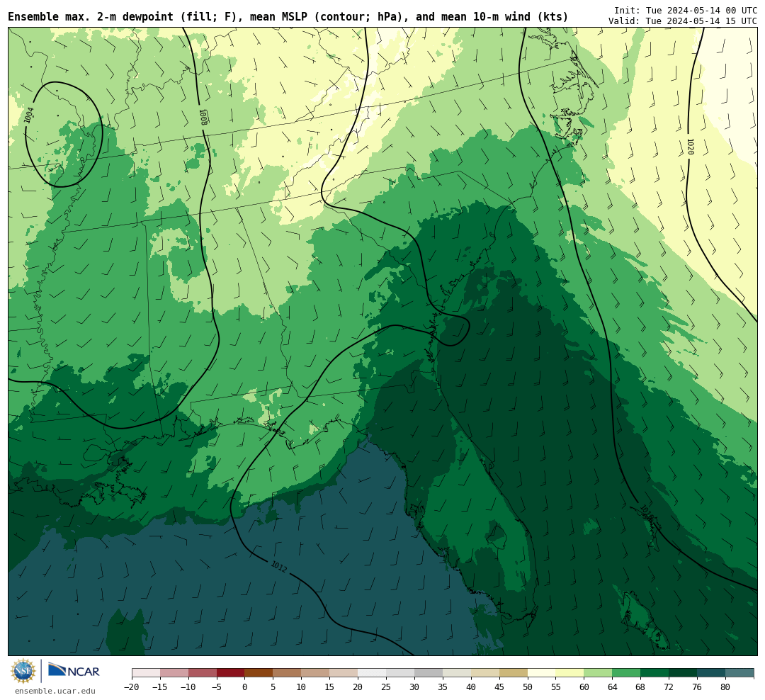Click the 30 colorbar tick label

click(x=414, y=687)
